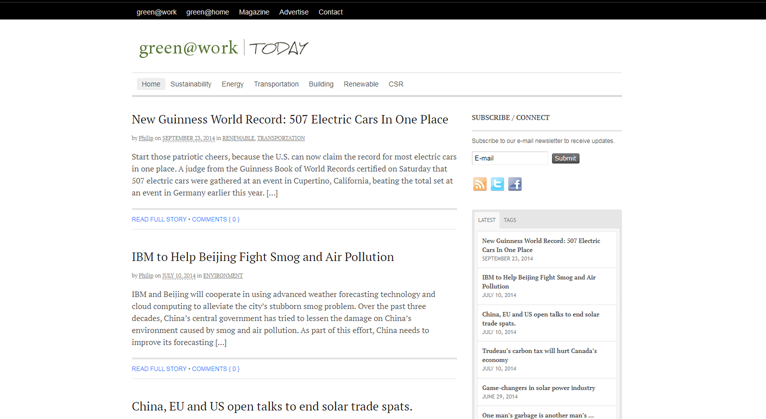
Task: Open sidebar link New Guinness World Record
Action: pyautogui.click(x=541, y=245)
